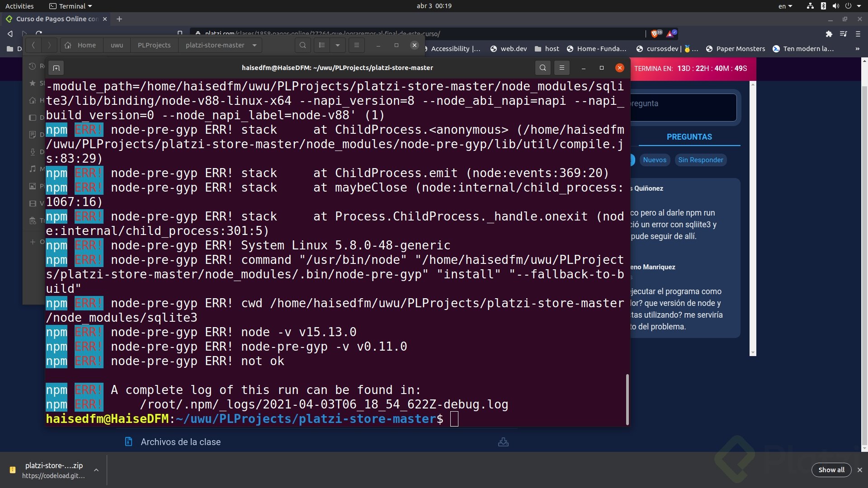868x488 pixels.
Task: Open the terminal search magnifier
Action: (542, 68)
